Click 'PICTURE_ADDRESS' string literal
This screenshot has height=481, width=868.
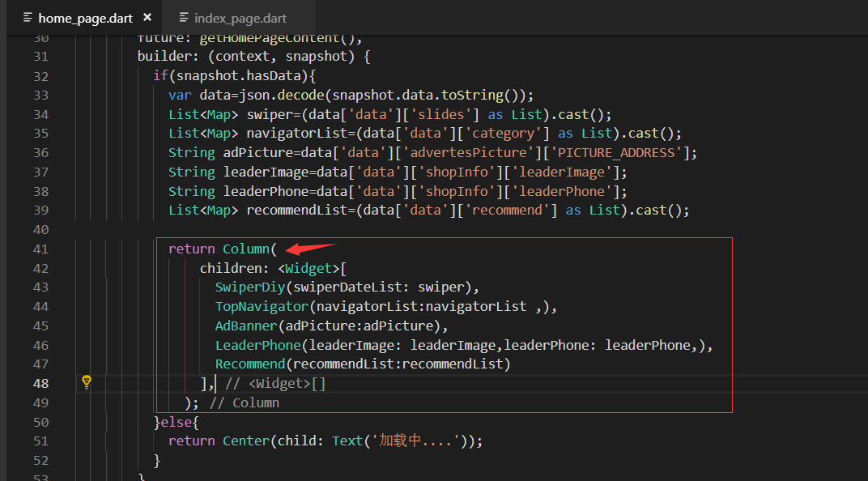(x=616, y=153)
